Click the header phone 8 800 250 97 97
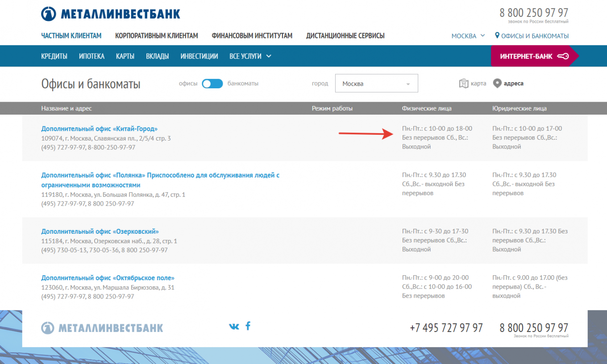Viewport: 607px width, 364px height. (x=534, y=12)
